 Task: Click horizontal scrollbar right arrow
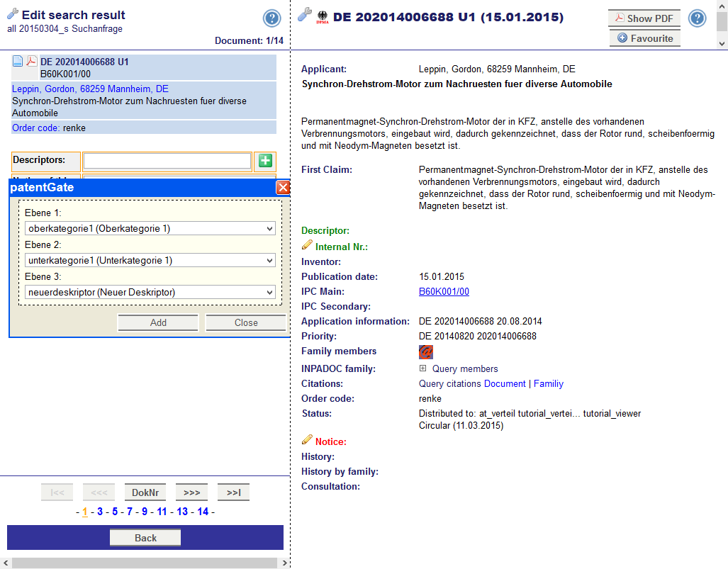click(284, 563)
